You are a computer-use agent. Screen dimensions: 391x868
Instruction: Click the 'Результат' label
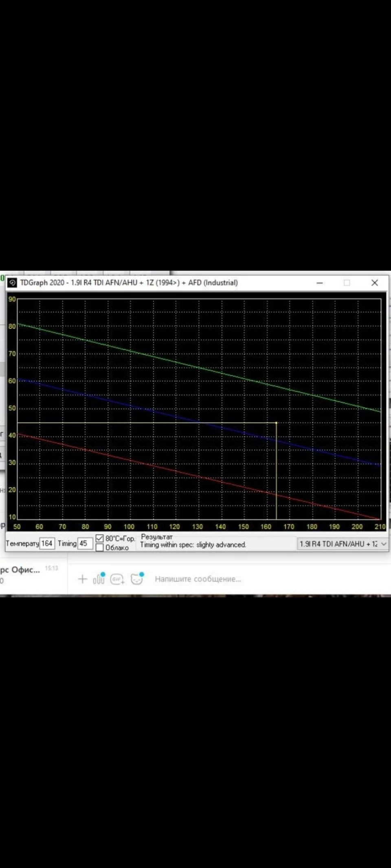(x=157, y=537)
